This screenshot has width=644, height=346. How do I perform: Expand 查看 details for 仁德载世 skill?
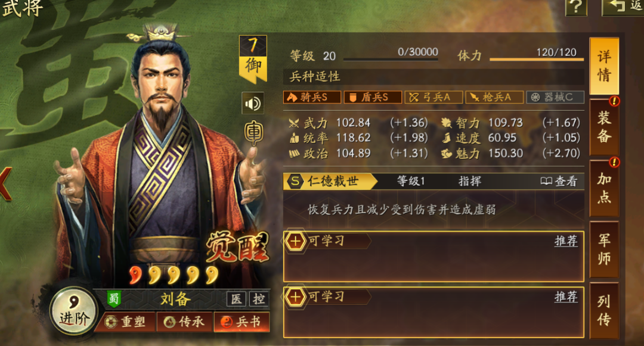click(559, 181)
